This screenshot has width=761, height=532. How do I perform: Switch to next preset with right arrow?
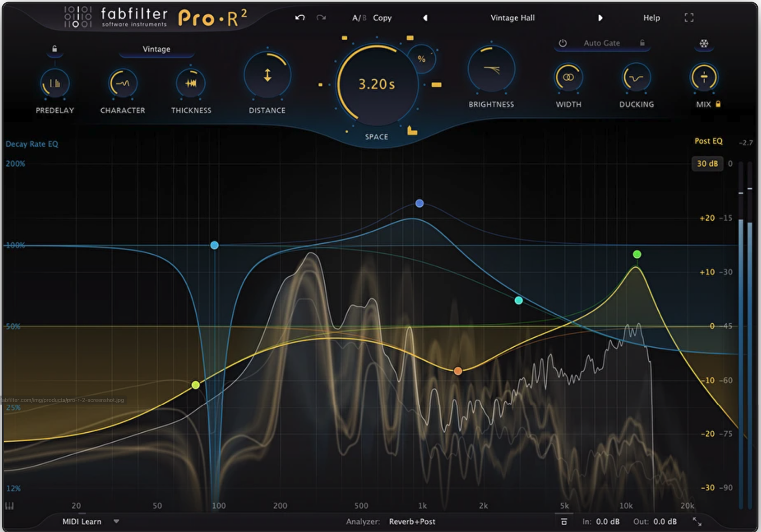pyautogui.click(x=600, y=18)
